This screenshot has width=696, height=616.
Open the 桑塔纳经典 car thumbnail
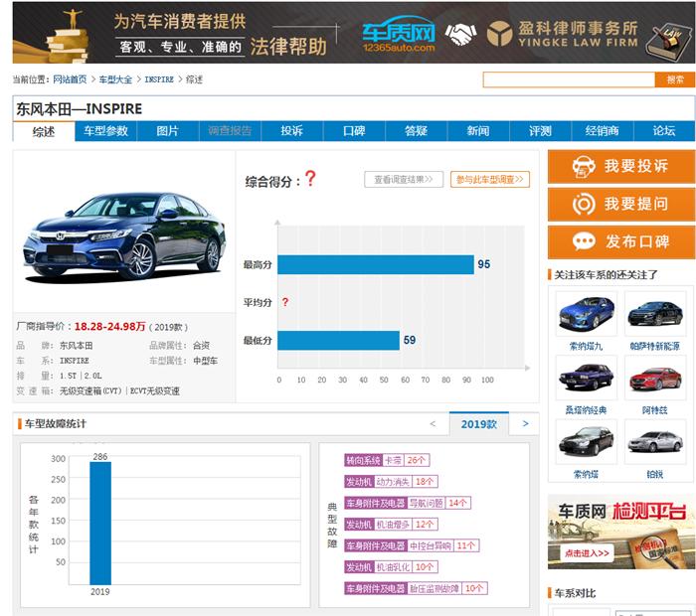[587, 378]
